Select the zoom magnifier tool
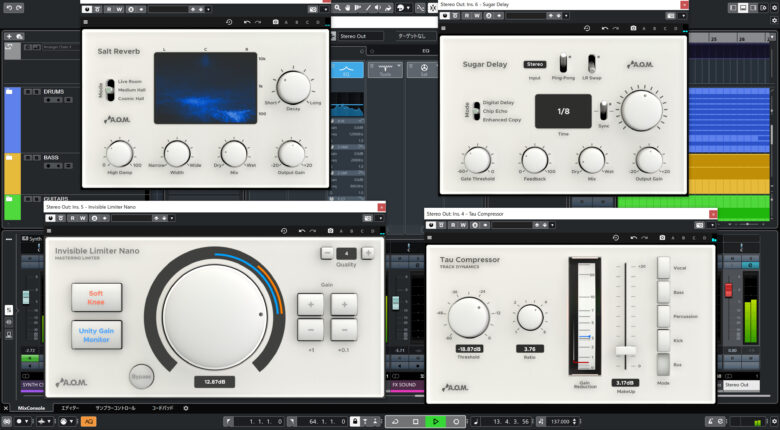This screenshot has width=780, height=430. (337, 8)
